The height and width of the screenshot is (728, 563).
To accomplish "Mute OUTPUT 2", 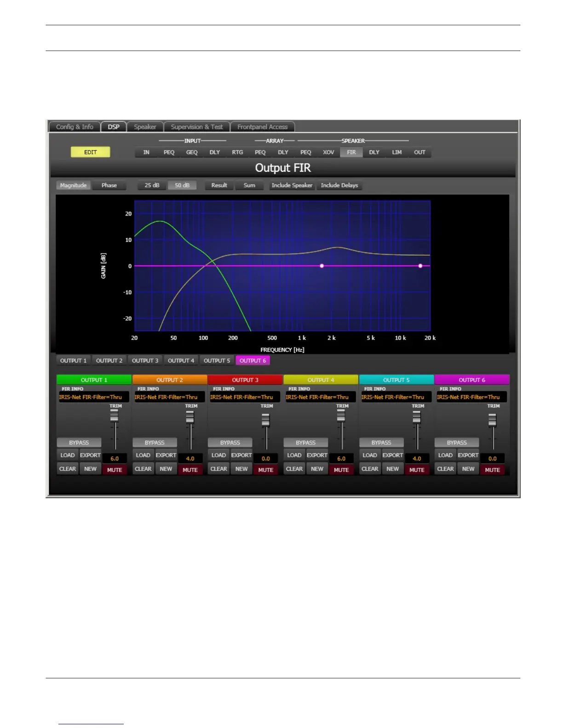I will [190, 470].
